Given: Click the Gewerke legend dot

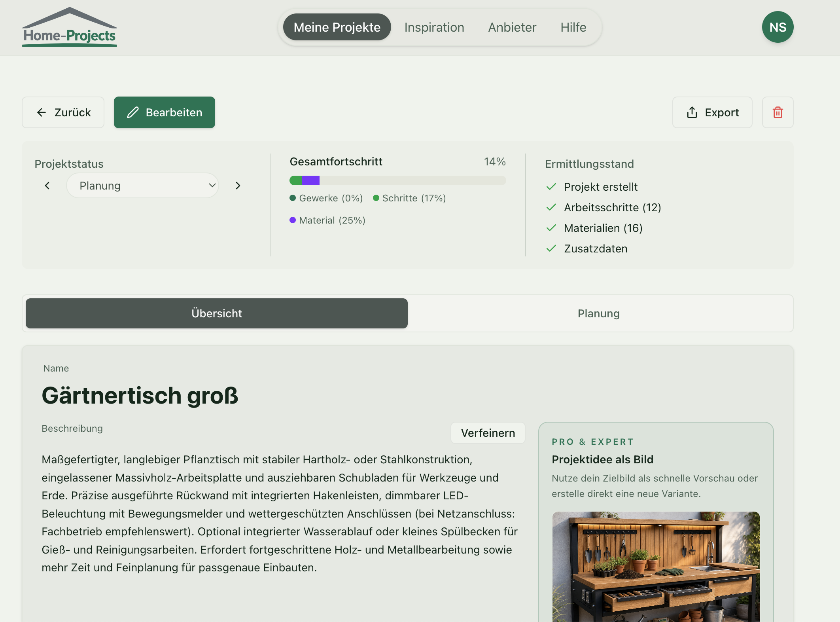Looking at the screenshot, I should [x=293, y=198].
